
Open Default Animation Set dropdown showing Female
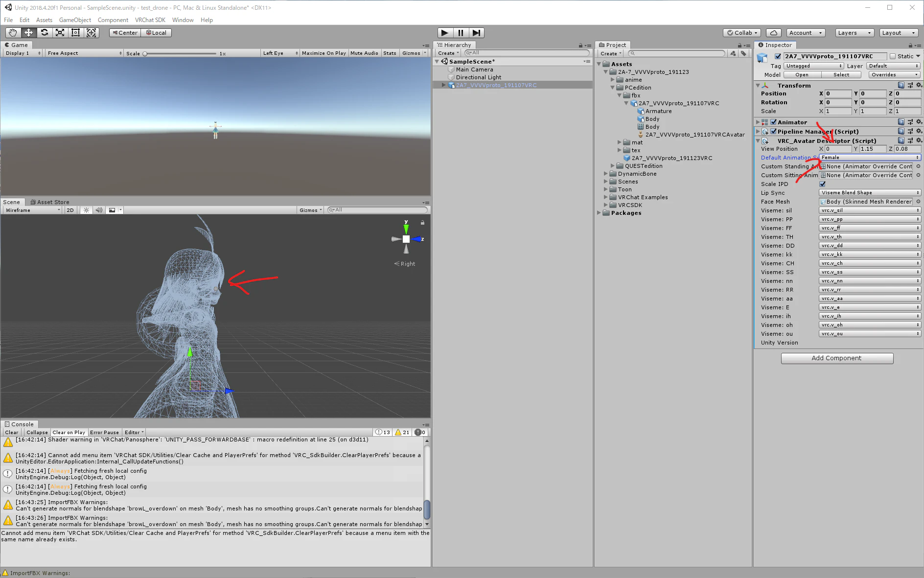coord(870,158)
